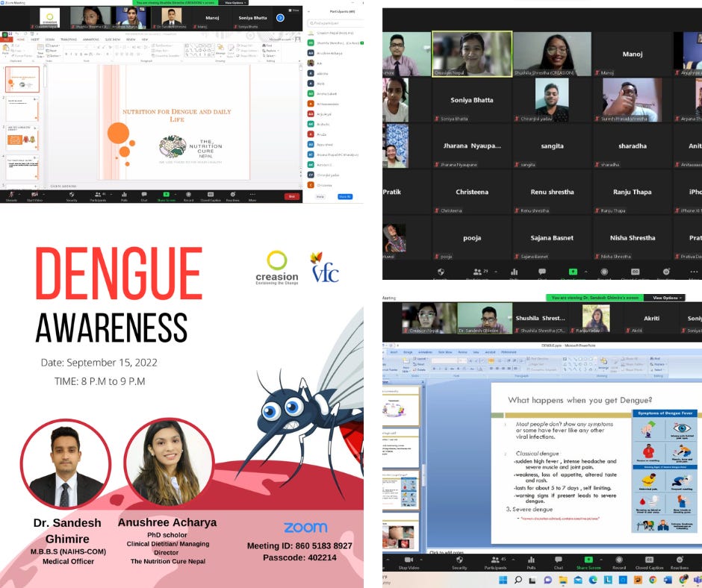Expand caret beside Stop Video in Dengue window
This screenshot has height=588, width=702.
click(421, 560)
